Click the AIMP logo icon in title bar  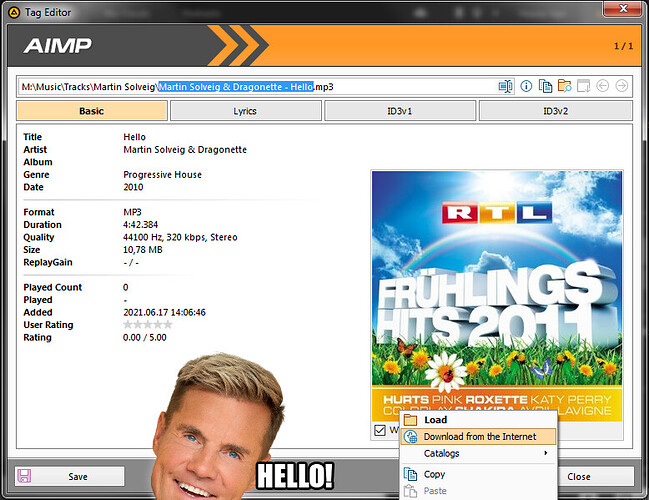point(14,12)
